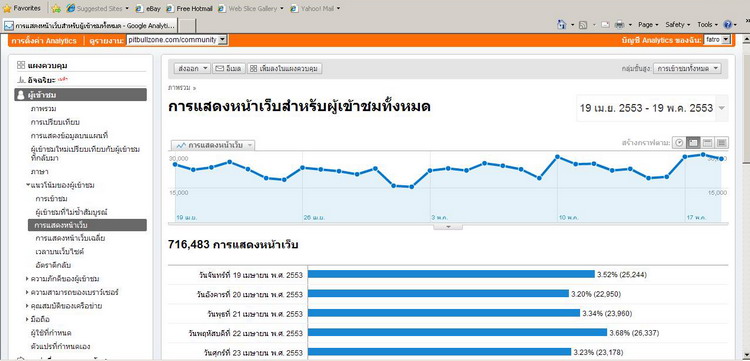The image size is (750, 361).
Task: Click the collapse handle below the graph
Action: (448, 227)
